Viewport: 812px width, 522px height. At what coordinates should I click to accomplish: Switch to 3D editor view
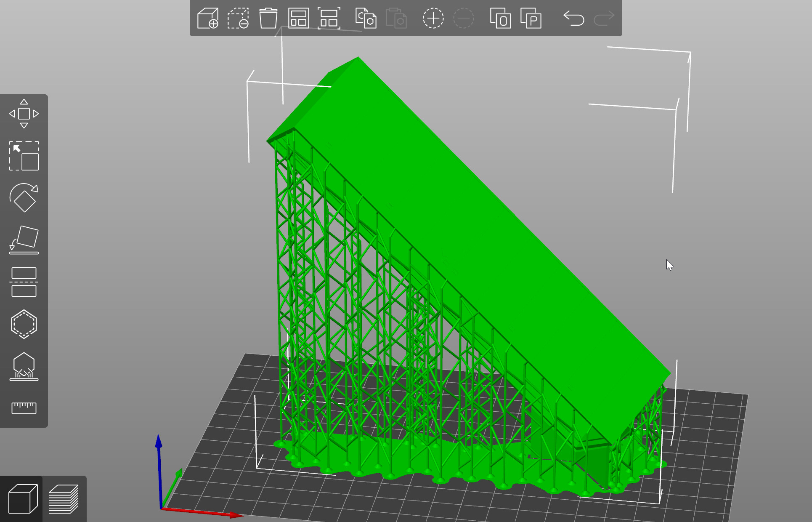point(22,499)
